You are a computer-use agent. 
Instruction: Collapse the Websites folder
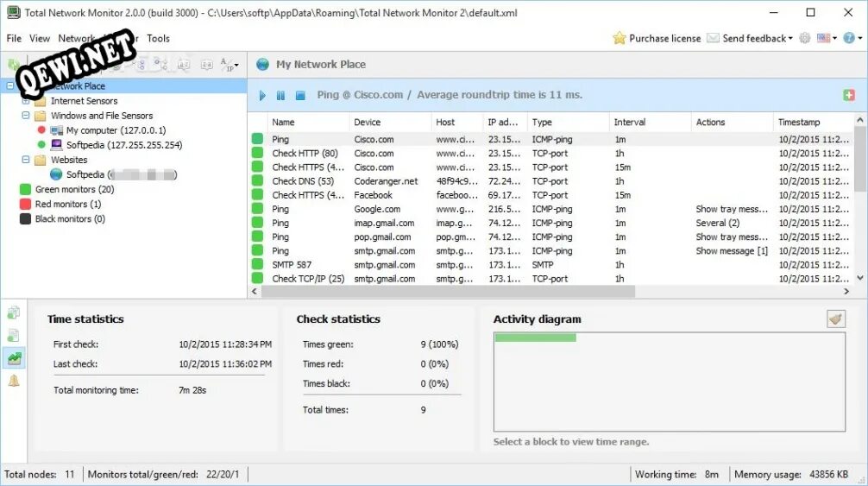(x=26, y=160)
